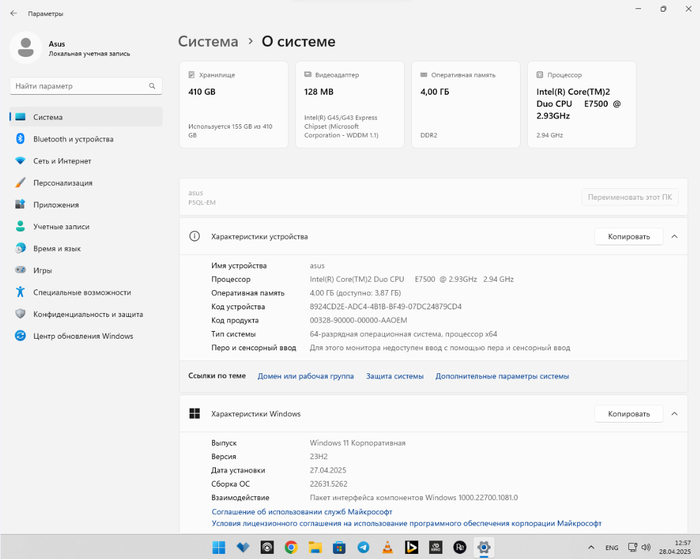The height and width of the screenshot is (559, 700).
Task: Open 'Центр обновления Windows' section
Action: click(86, 336)
